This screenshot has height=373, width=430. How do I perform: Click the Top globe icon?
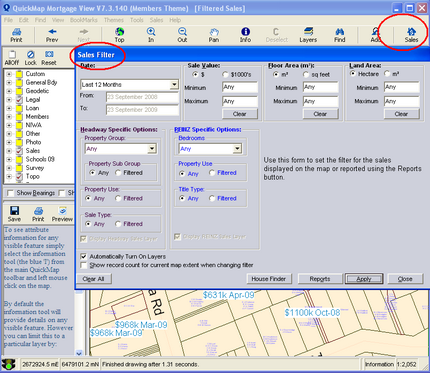119,35
